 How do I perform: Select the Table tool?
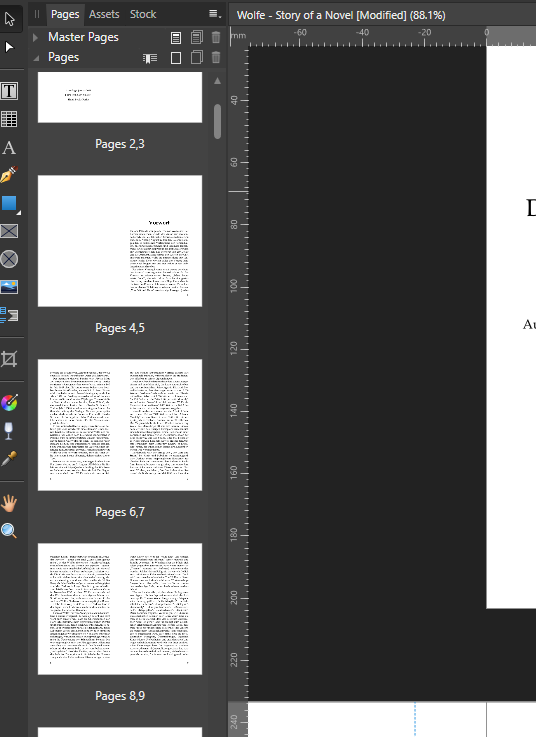9,119
